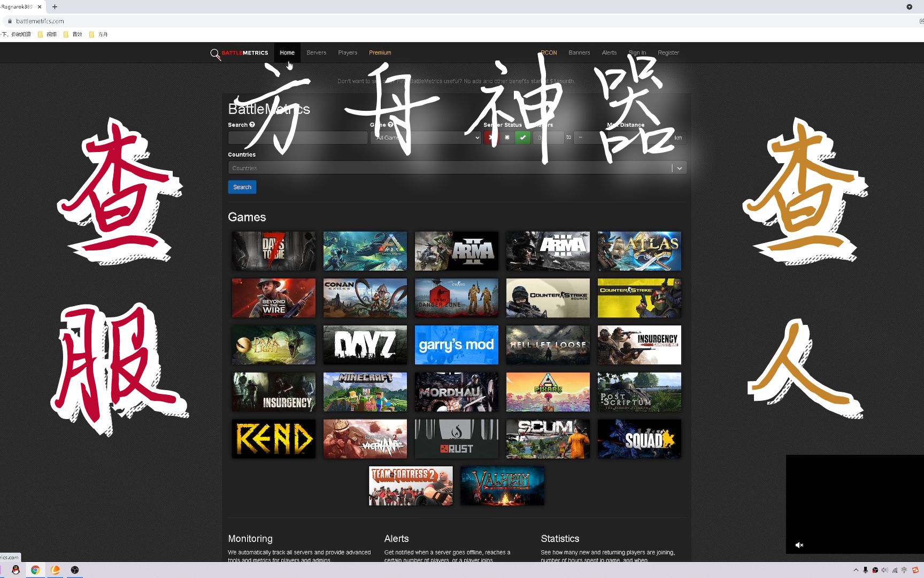
Task: Close the Ragnarok389 browser tab
Action: point(40,7)
